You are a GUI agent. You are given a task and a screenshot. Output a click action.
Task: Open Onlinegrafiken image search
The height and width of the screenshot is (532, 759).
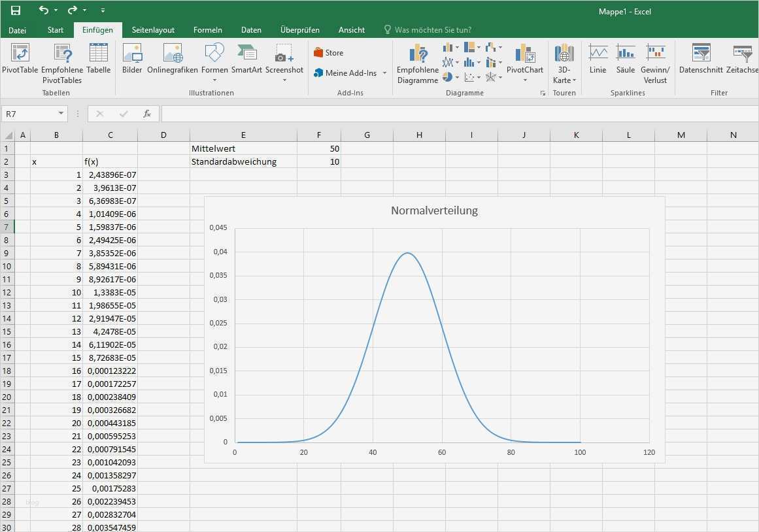click(x=173, y=59)
